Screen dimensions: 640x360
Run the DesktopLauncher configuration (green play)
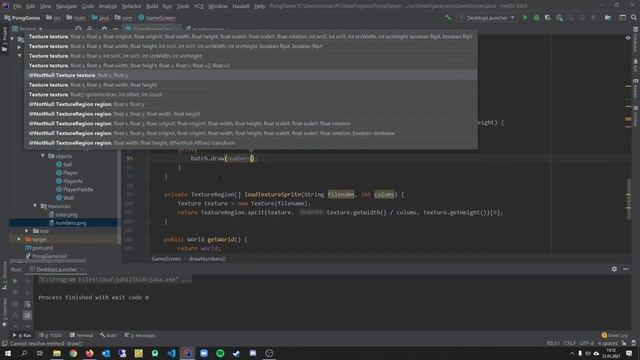(525, 18)
